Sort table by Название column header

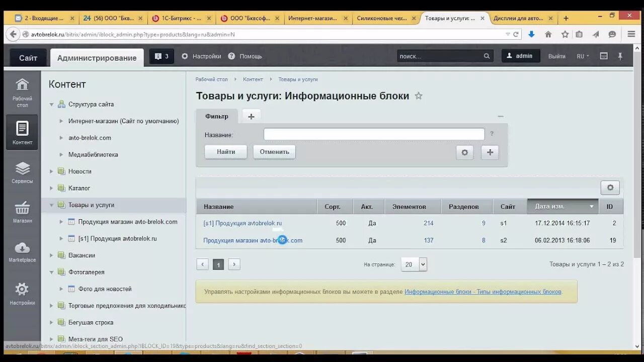pos(257,207)
